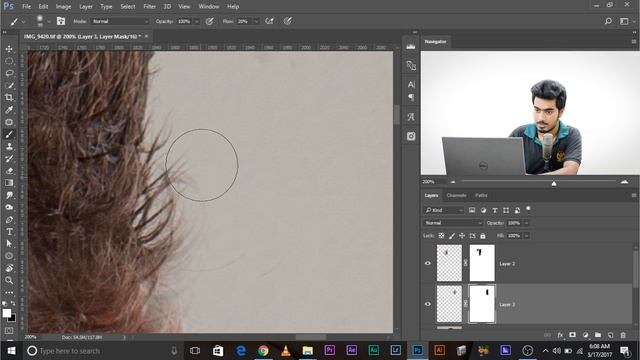Open the Edit Toolbar three-dots menu
The image size is (640, 360).
click(9, 292)
